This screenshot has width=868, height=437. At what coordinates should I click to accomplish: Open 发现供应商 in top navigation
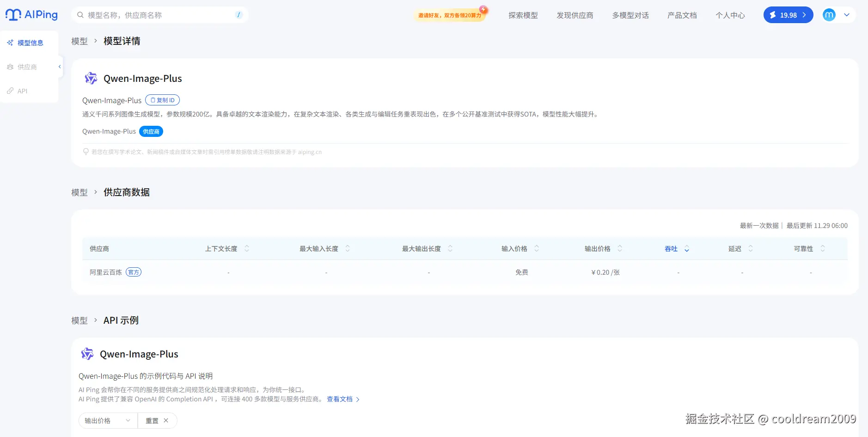[575, 15]
